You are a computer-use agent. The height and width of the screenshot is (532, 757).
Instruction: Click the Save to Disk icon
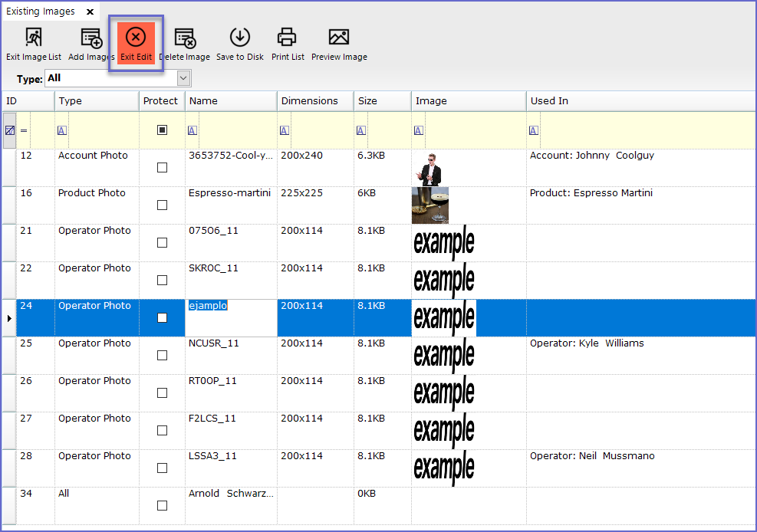[x=239, y=38]
